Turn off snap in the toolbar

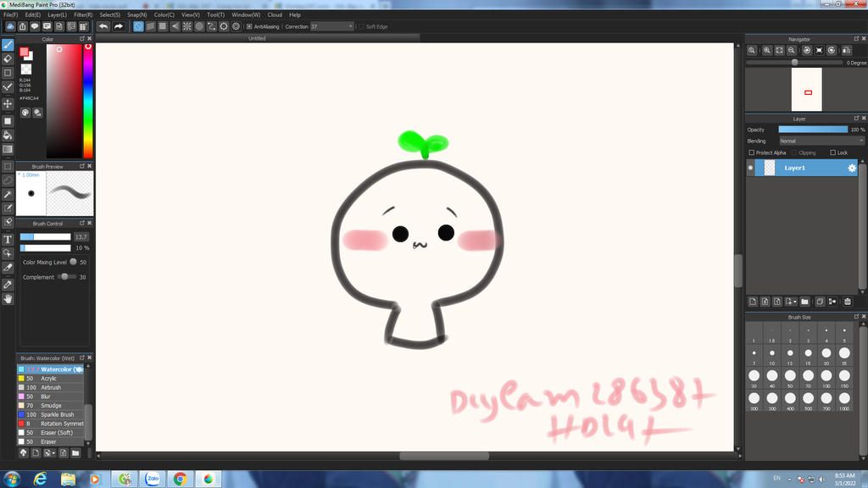tap(138, 26)
